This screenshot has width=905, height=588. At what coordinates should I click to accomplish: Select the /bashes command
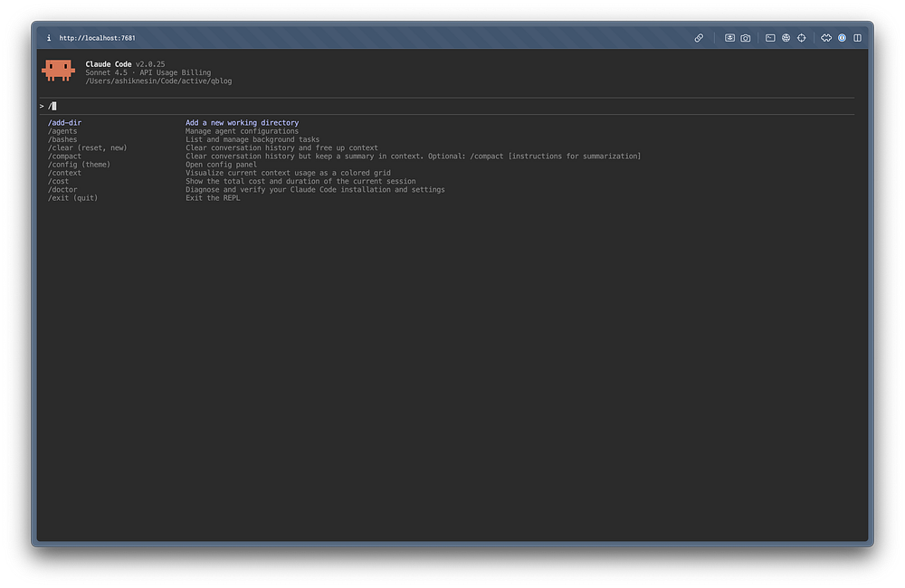[62, 139]
